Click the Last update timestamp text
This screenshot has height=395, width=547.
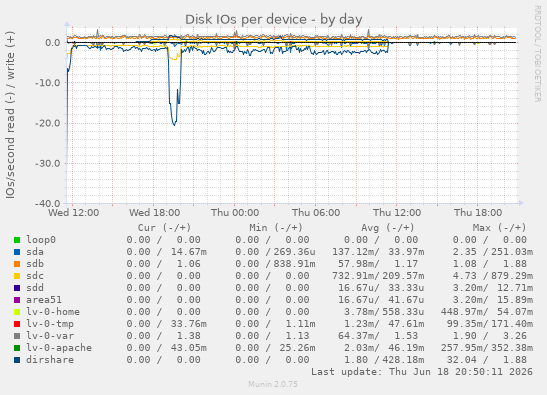[422, 372]
